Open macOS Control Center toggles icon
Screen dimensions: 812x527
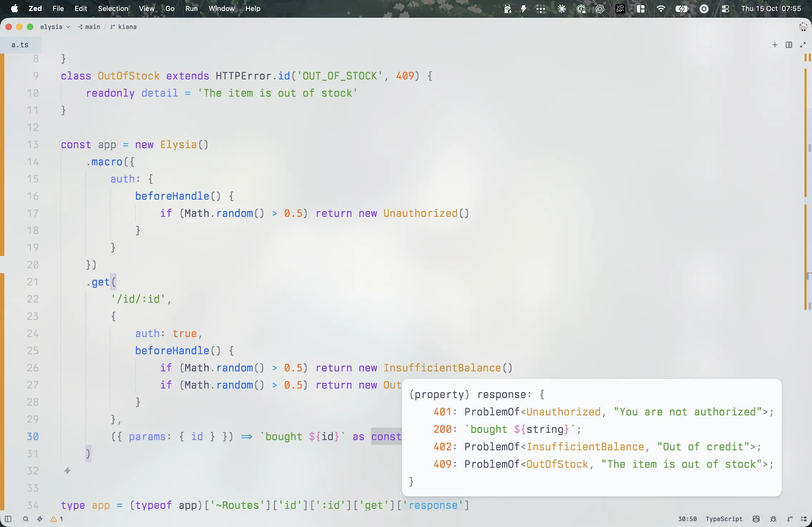(x=725, y=9)
